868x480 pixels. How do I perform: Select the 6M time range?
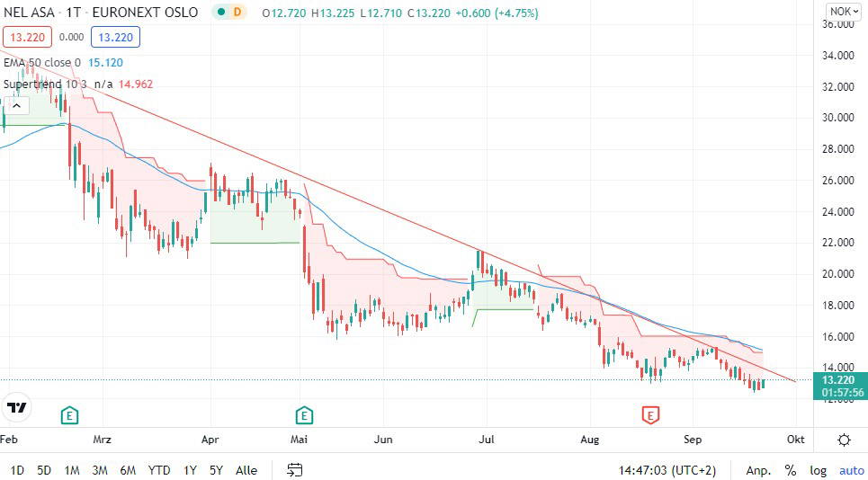click(x=128, y=471)
